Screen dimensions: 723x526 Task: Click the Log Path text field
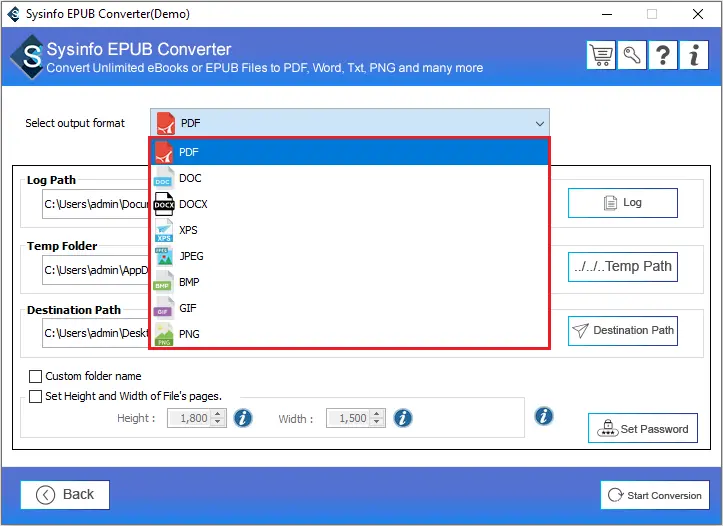(x=96, y=204)
